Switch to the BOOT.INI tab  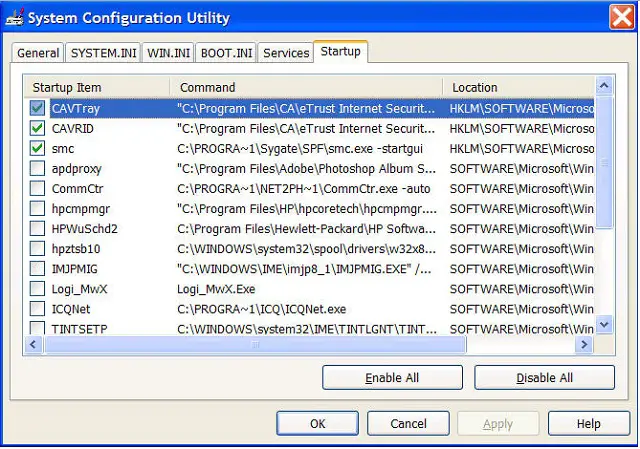coord(226,53)
